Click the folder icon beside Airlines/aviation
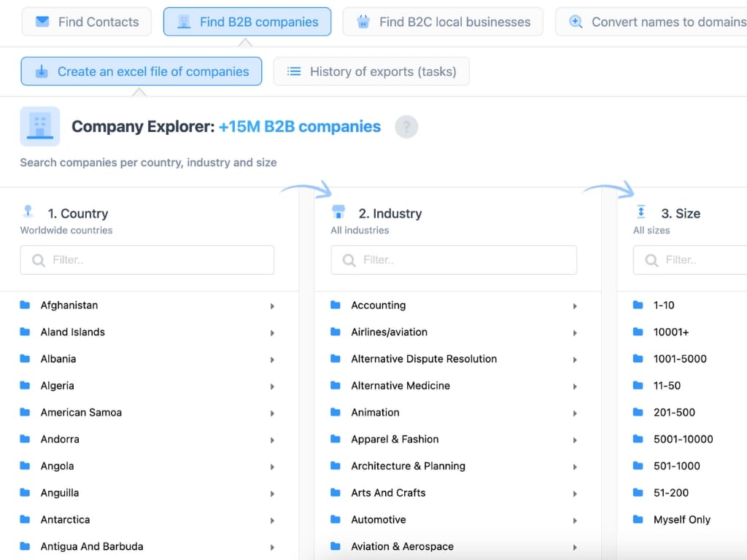 tap(336, 332)
